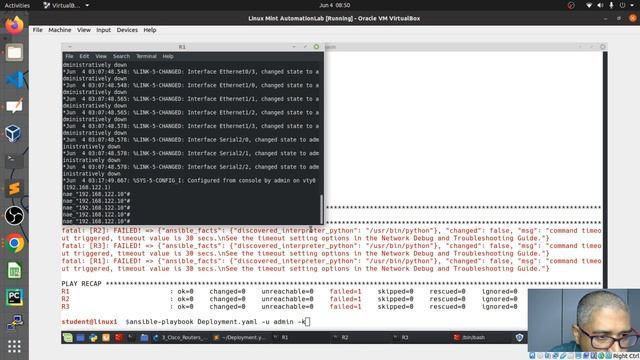Launch Google Chrome from the dock

(x=14, y=243)
